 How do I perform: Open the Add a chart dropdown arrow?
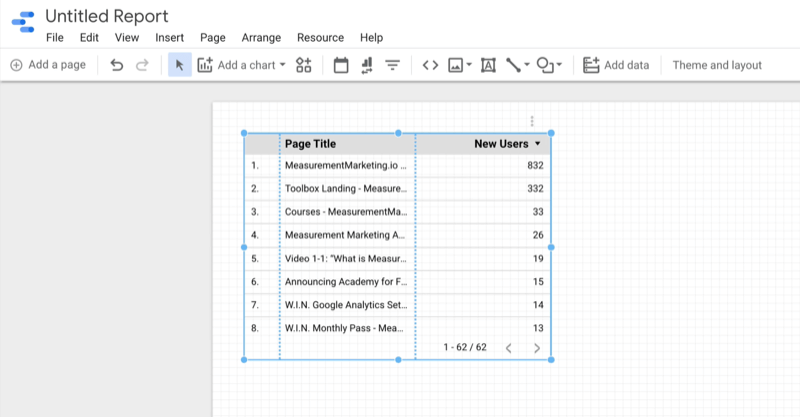tap(283, 65)
